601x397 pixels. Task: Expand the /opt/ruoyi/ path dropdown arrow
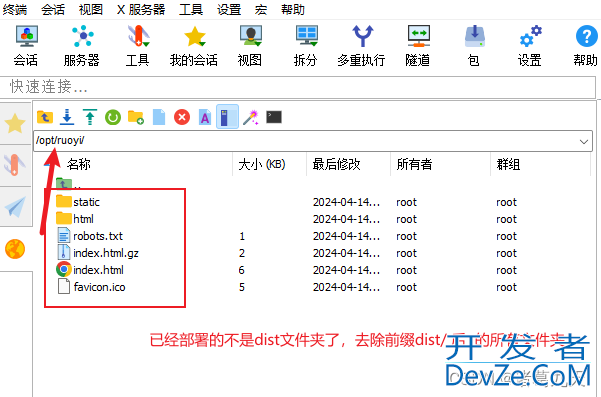(584, 141)
